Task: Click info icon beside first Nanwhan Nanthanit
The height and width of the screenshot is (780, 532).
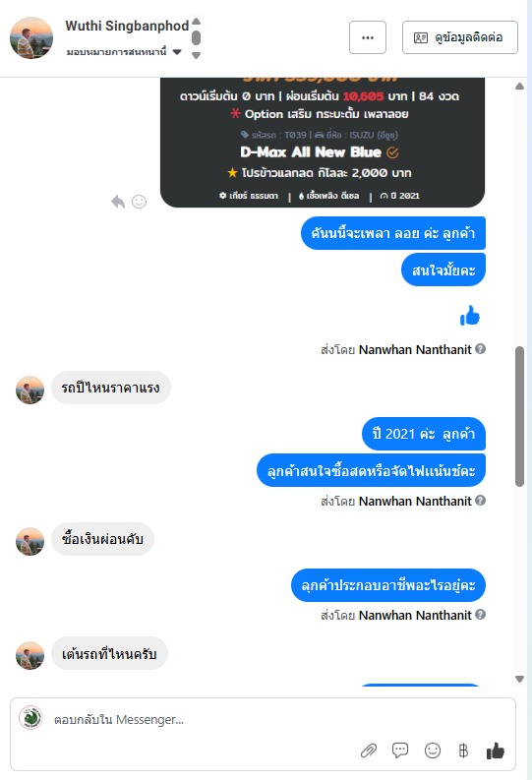Action: point(480,349)
